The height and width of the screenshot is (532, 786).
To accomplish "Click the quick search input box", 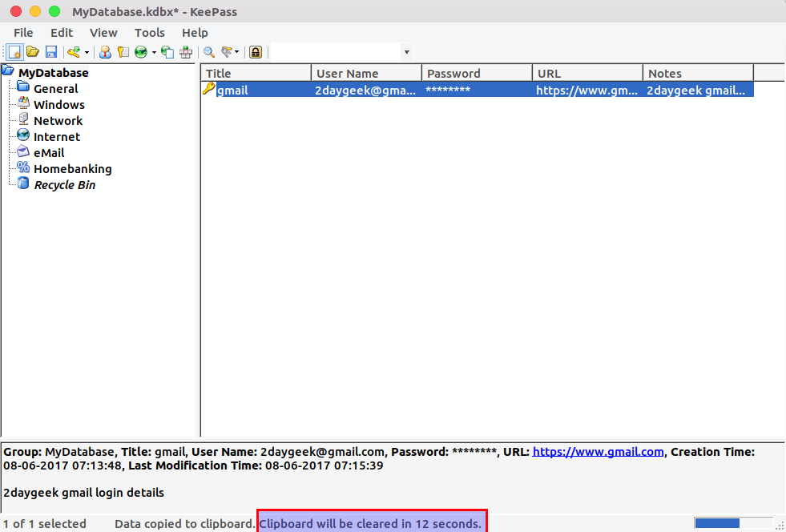I will click(336, 52).
